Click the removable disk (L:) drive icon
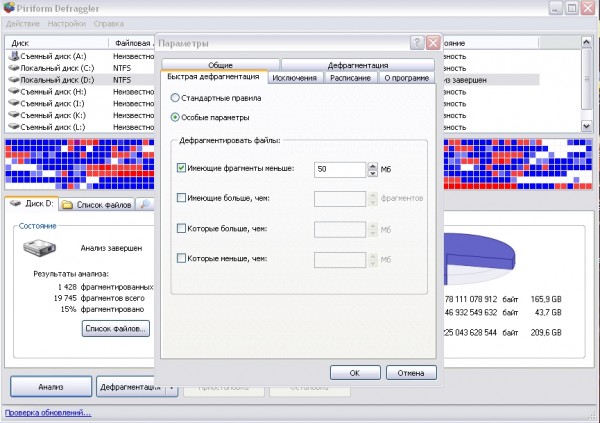Screen dimensions: 600x423 tap(14, 127)
